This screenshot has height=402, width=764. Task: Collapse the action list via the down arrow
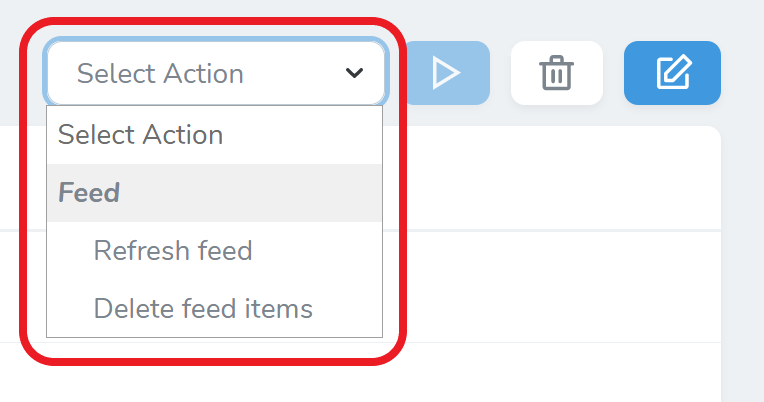pyautogui.click(x=354, y=73)
